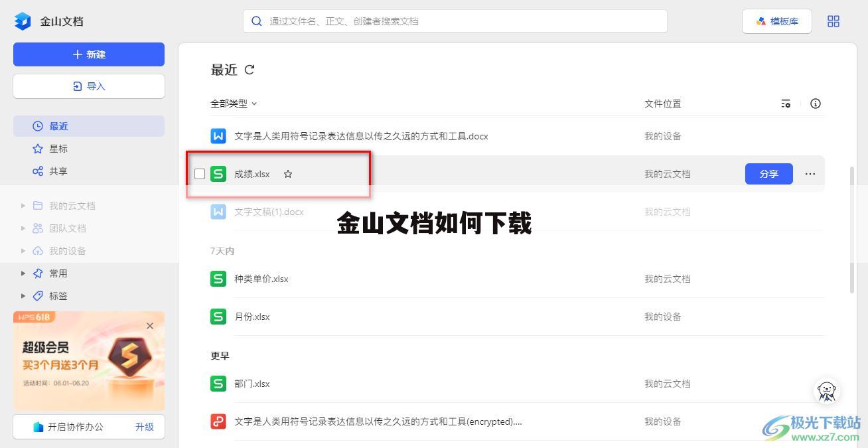Open the 星标 sidebar item
The width and height of the screenshot is (868, 448).
click(89, 149)
